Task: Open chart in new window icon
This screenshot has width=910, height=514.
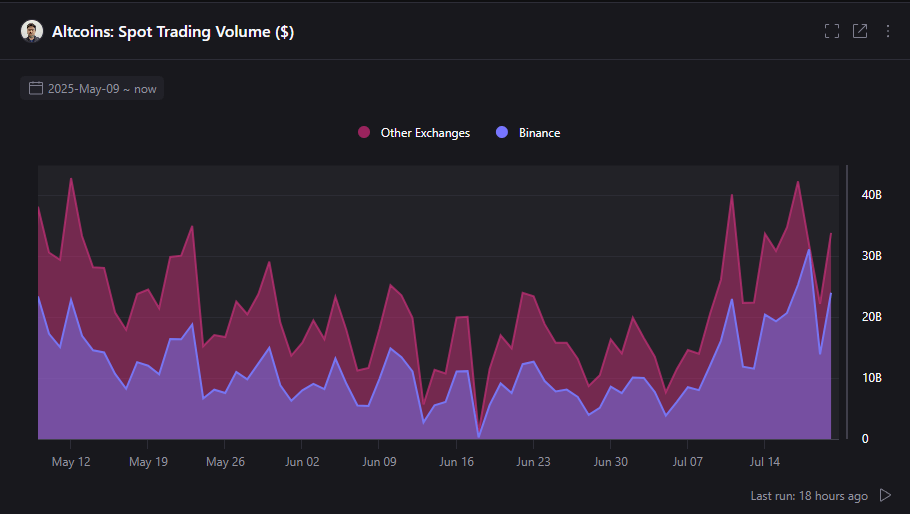Action: pyautogui.click(x=859, y=31)
